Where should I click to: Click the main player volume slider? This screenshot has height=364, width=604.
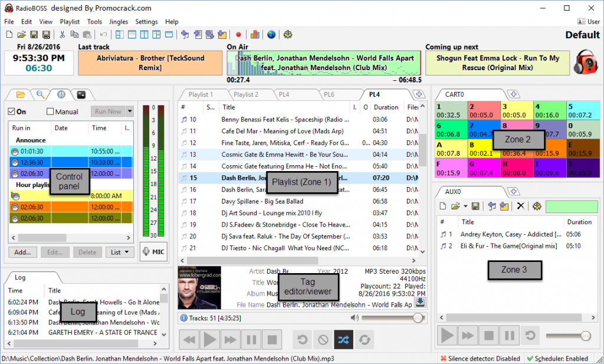coord(393,318)
